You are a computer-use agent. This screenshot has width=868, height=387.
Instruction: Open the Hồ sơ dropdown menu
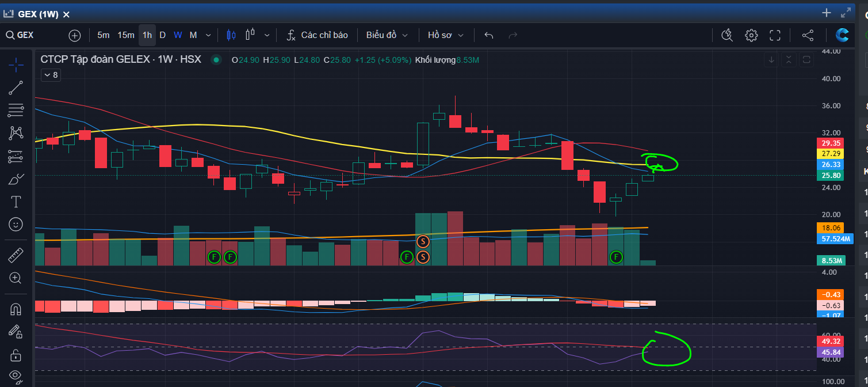click(446, 35)
